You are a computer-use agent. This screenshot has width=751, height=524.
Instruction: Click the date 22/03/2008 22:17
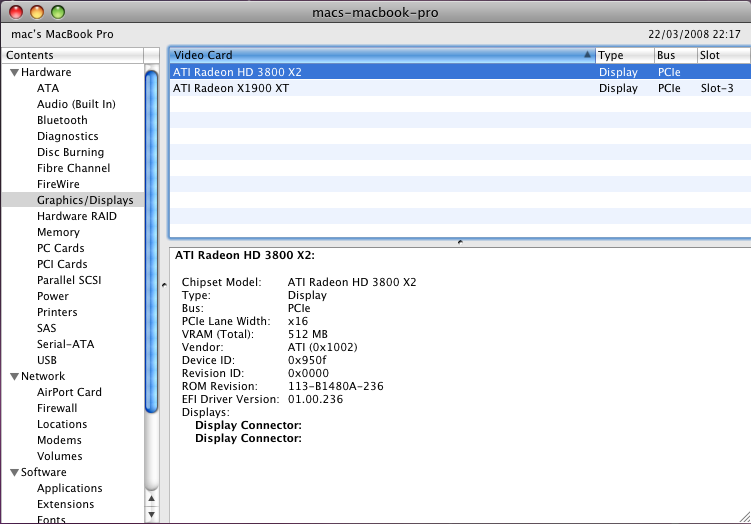[694, 34]
